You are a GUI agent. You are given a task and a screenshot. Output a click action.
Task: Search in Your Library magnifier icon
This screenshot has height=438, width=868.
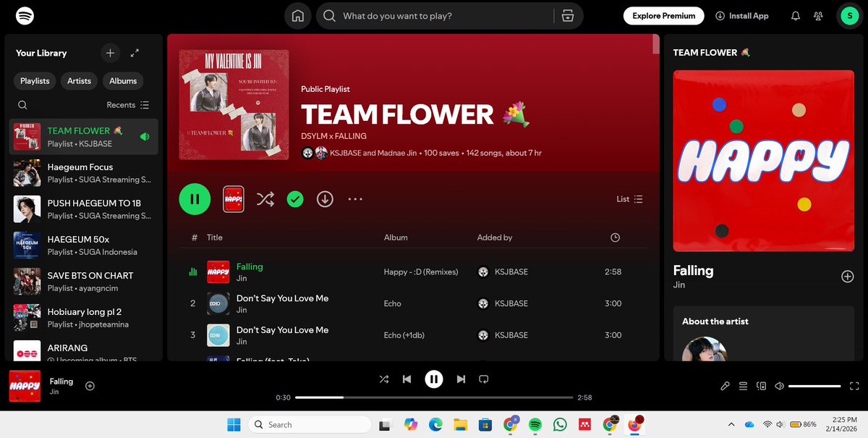tap(22, 105)
